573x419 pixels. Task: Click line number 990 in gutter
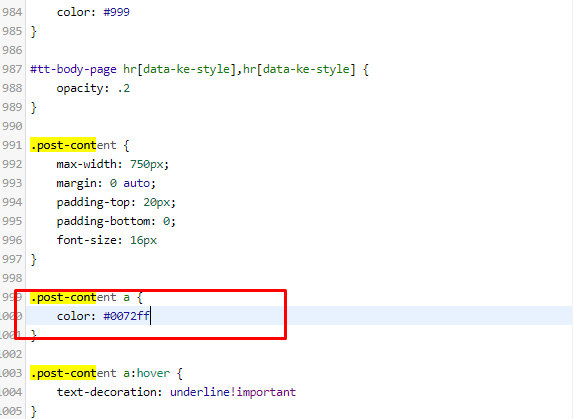pyautogui.click(x=12, y=126)
